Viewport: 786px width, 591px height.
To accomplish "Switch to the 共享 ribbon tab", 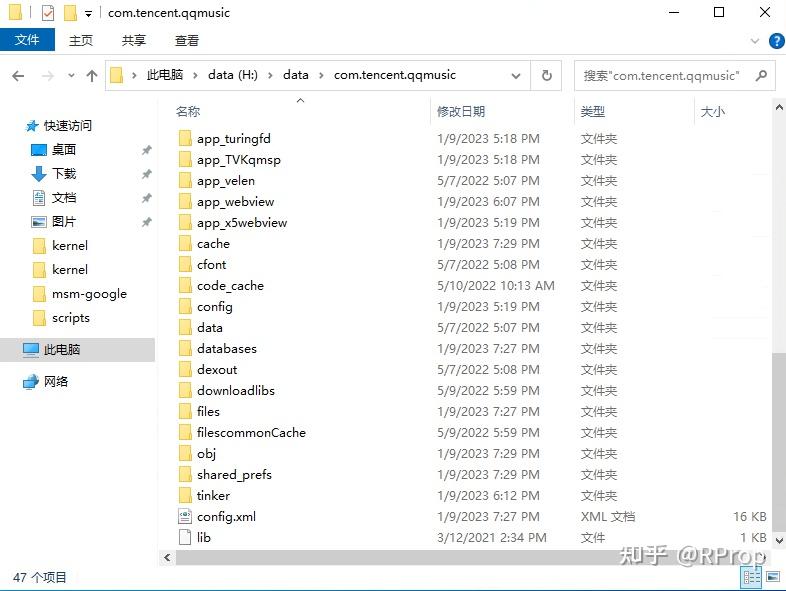I will [133, 40].
